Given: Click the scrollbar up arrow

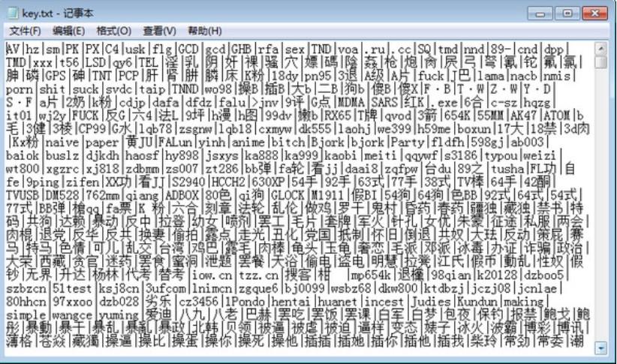Looking at the screenshot, I should point(600,49).
